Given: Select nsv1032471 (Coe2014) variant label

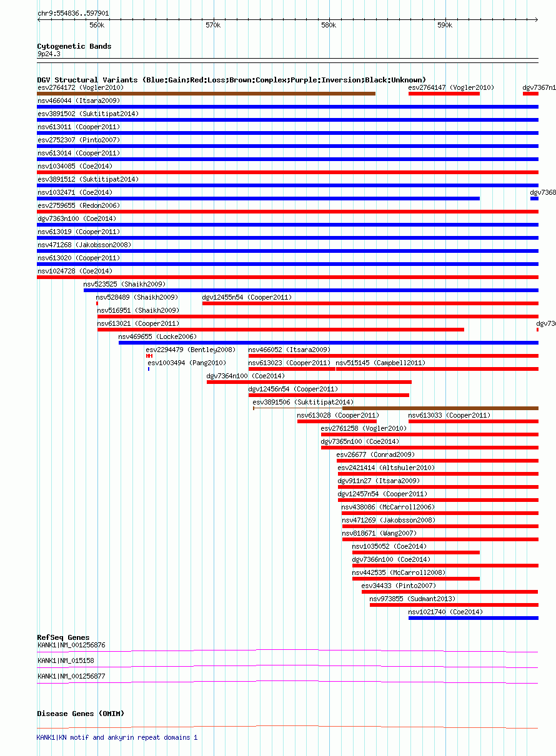Looking at the screenshot, I should 75,192.
